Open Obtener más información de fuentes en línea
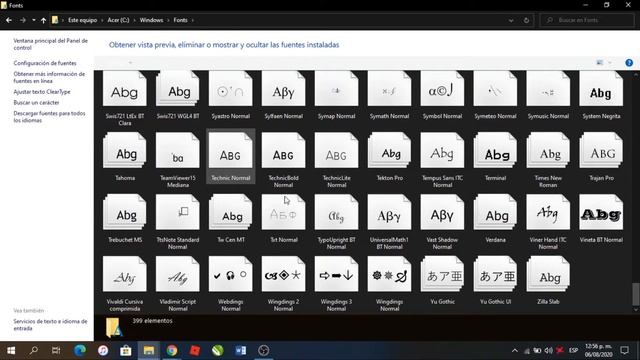The width and height of the screenshot is (640, 360). [x=49, y=77]
